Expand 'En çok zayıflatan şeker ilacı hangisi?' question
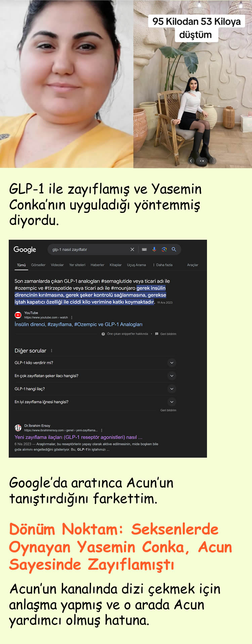The image size is (252, 644). point(172,376)
